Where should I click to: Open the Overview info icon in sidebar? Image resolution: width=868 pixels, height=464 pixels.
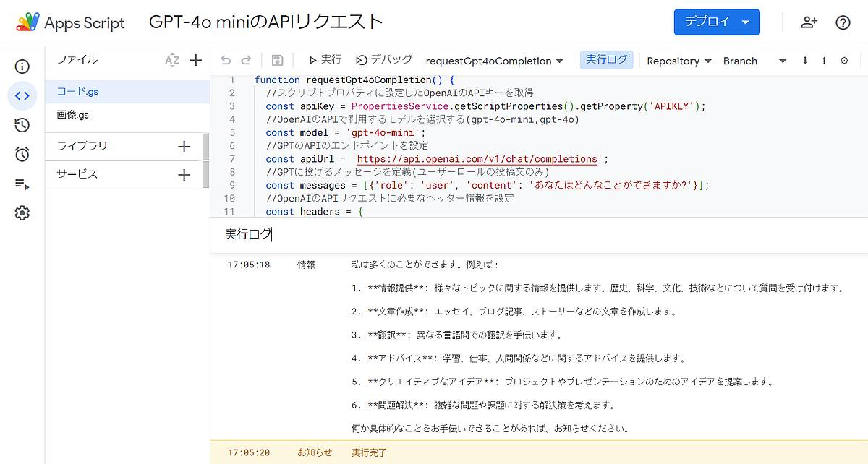[x=22, y=67]
